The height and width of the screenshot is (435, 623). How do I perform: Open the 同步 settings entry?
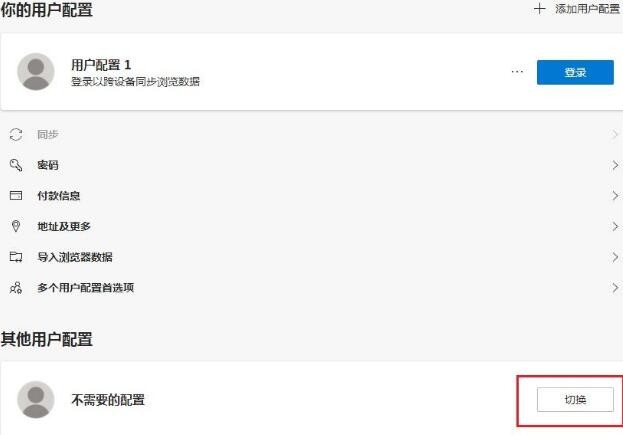[312, 134]
